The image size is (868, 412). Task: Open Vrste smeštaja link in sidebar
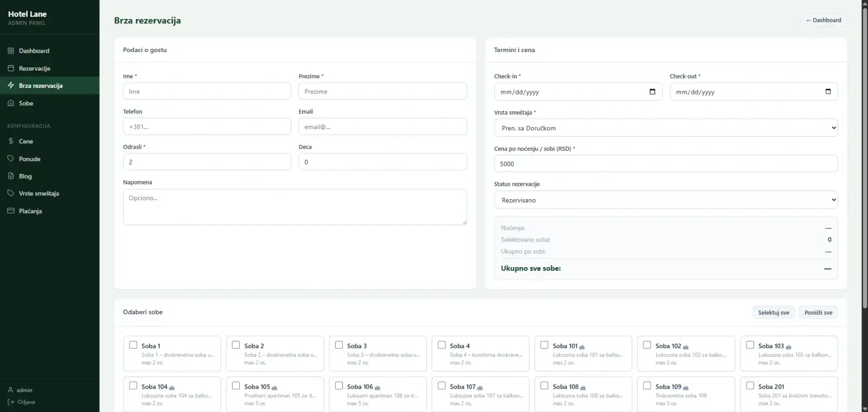pyautogui.click(x=49, y=193)
